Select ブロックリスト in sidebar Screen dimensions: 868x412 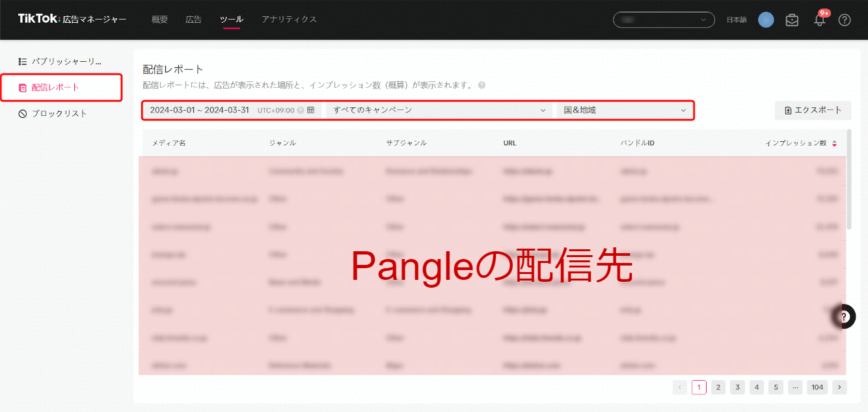[x=59, y=113]
